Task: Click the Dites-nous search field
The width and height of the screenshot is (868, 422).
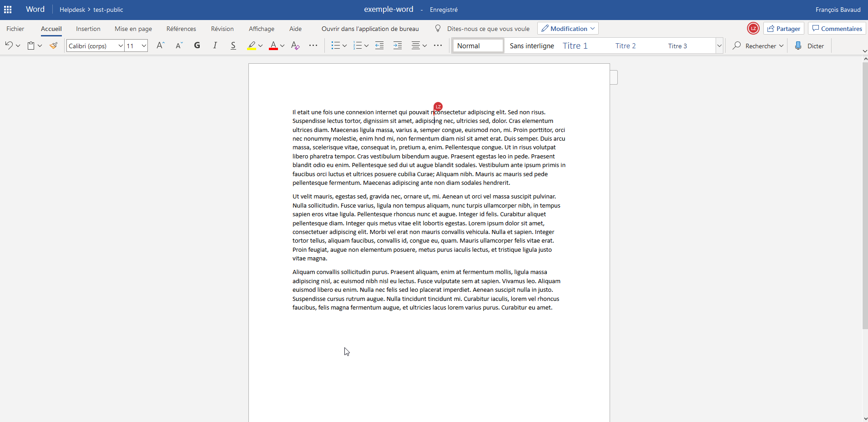Action: 488,29
